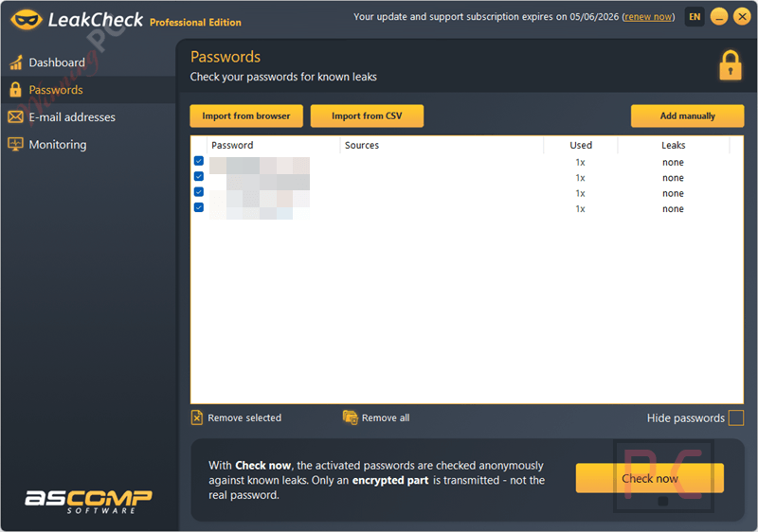Screen dimensions: 758x532
Task: Click the large padlock icon in header
Action: (731, 65)
